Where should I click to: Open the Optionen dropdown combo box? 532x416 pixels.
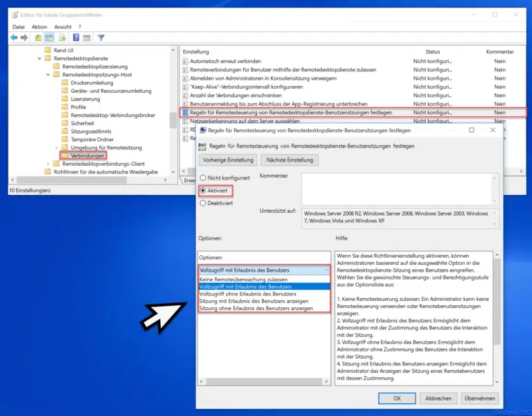click(x=262, y=270)
